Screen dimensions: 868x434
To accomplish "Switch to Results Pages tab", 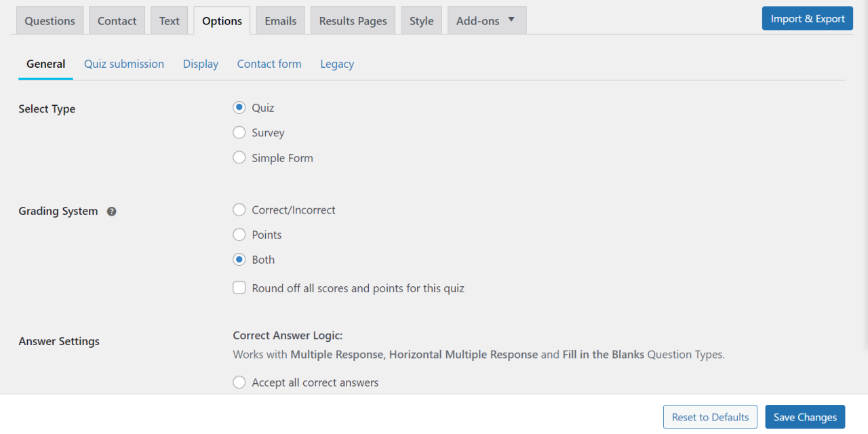I will tap(353, 21).
